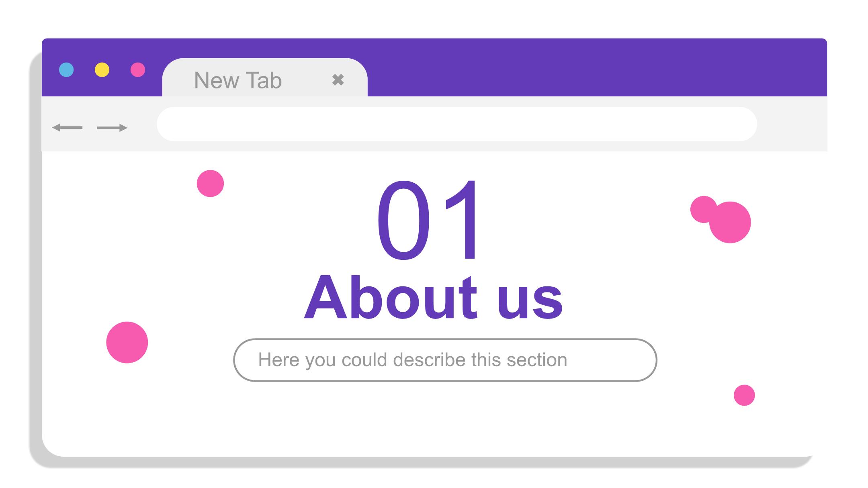This screenshot has height=488, width=868.
Task: Click the forward arrow icon
Action: tap(112, 128)
